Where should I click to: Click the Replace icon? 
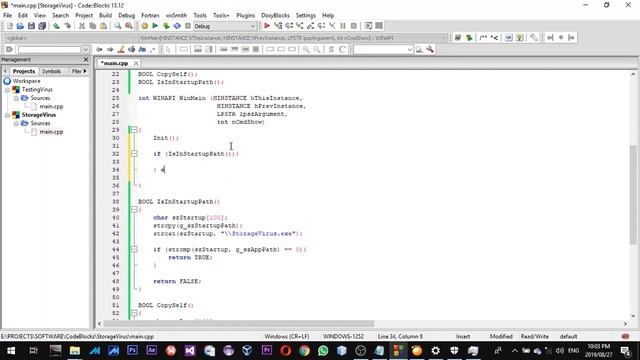(129, 26)
